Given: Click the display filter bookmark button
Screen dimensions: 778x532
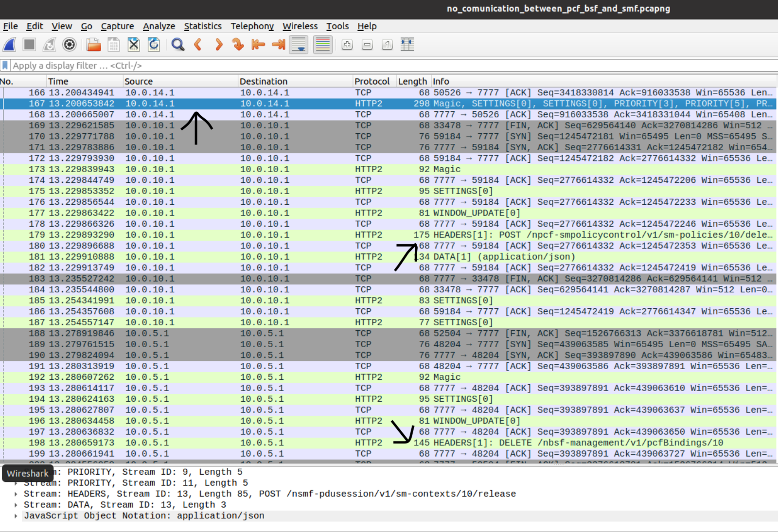Looking at the screenshot, I should click(x=5, y=65).
